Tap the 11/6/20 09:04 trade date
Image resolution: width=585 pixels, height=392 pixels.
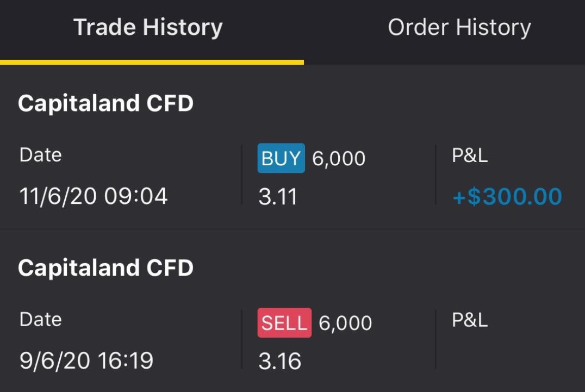93,196
